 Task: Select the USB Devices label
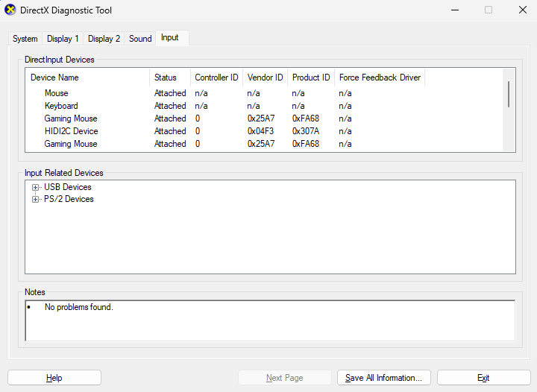pyautogui.click(x=67, y=187)
